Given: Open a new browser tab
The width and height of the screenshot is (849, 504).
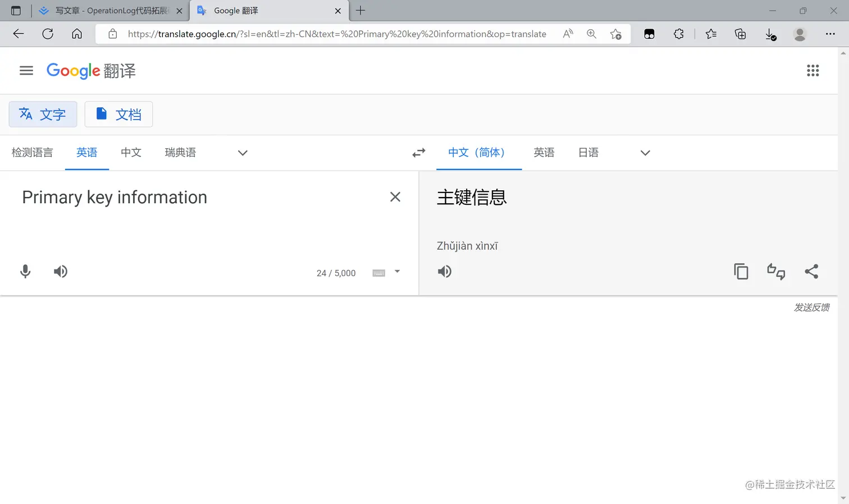Looking at the screenshot, I should 360,11.
